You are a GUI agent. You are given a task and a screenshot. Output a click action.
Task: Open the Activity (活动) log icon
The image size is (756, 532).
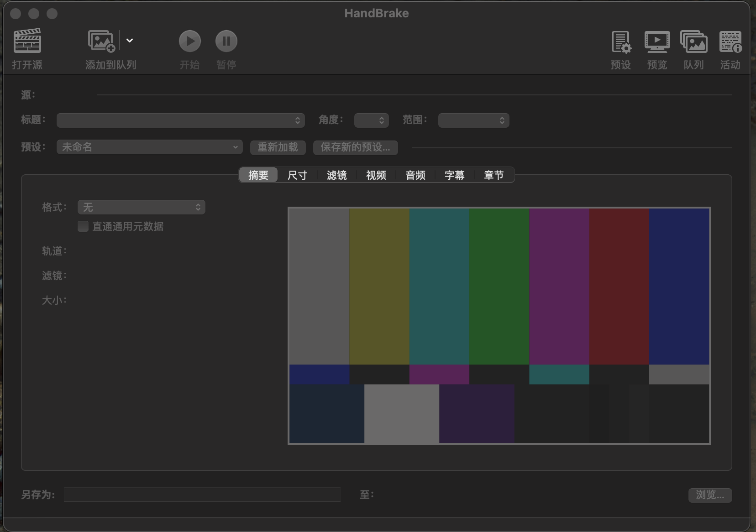(x=730, y=42)
